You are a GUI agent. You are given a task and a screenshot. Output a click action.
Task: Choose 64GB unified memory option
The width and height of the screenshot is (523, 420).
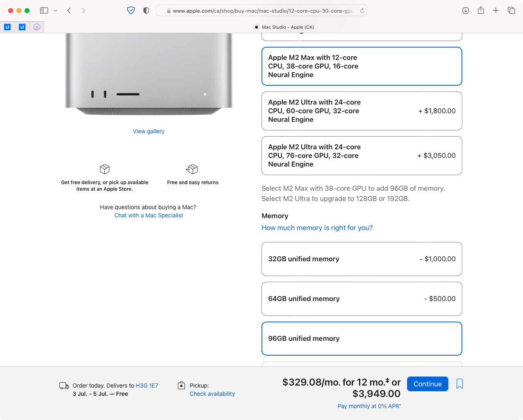coord(362,299)
